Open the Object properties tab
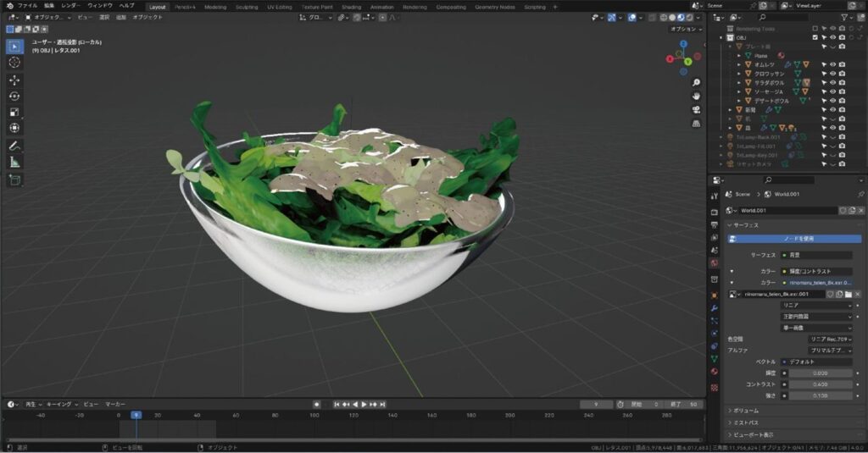The image size is (868, 453). coord(714,296)
